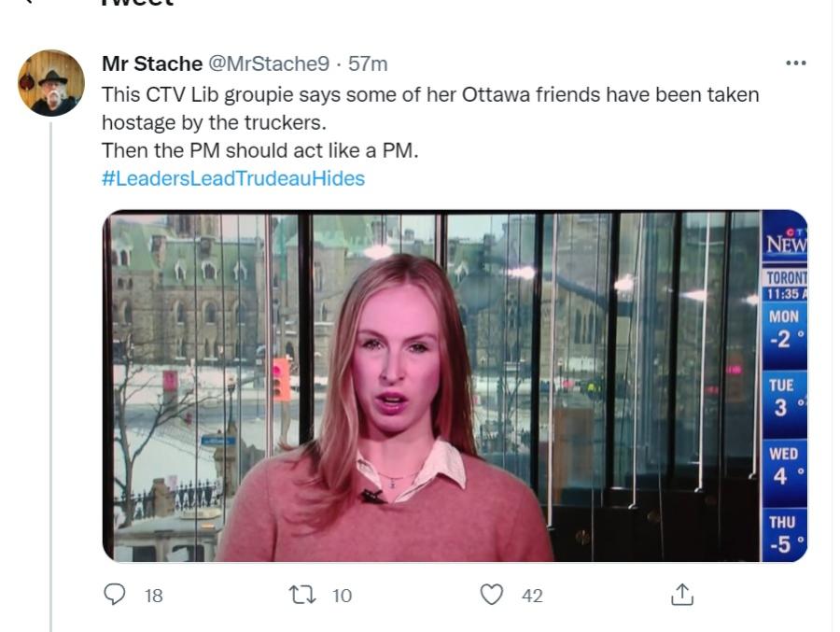The height and width of the screenshot is (632, 840).
Task: Click the MON -2° forecast in video
Action: tap(785, 329)
